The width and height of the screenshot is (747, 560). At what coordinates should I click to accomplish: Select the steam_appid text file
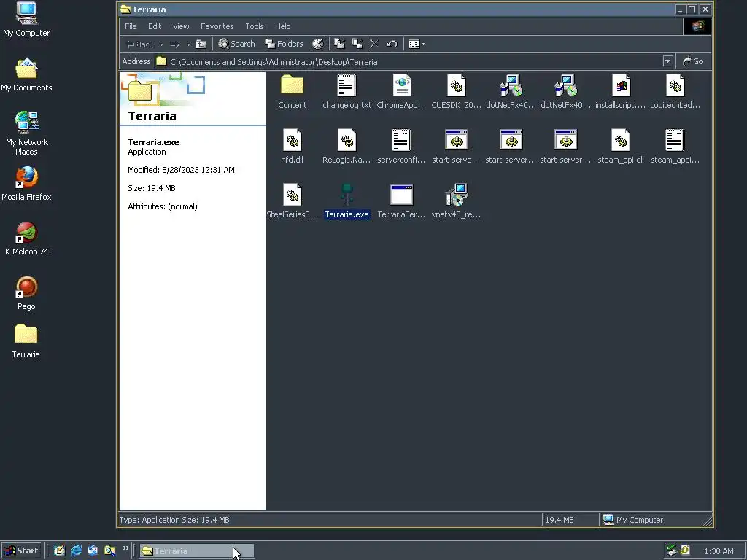pyautogui.click(x=675, y=147)
